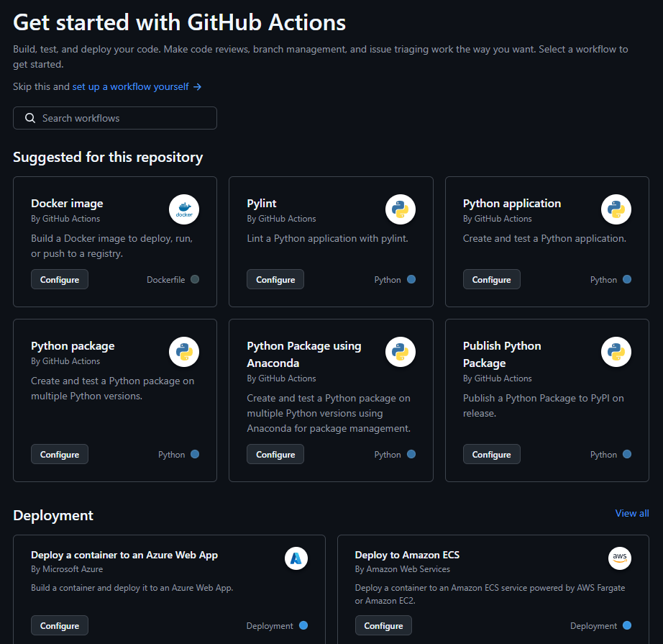Click Deployment dot on Amazon ECS card
This screenshot has height=644, width=663.
tap(627, 625)
